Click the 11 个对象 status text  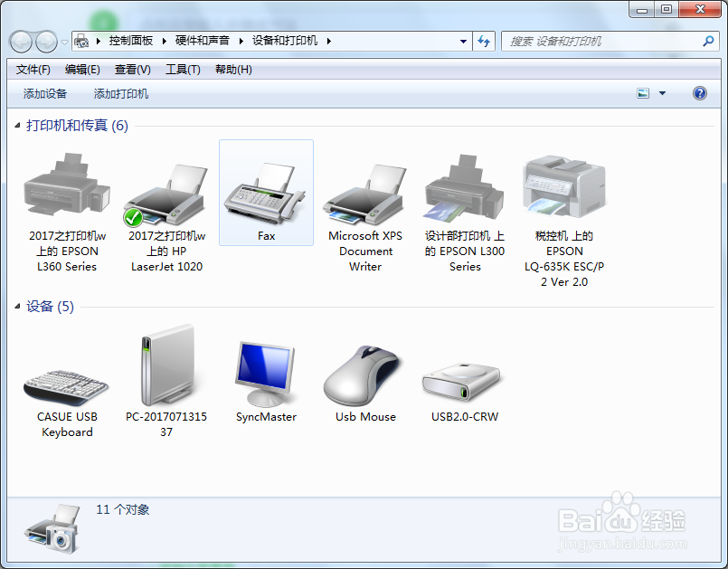(x=123, y=510)
